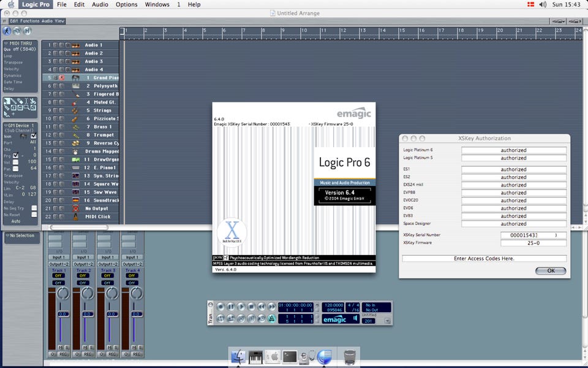Click the volume icon in the menu bar
This screenshot has width=588, height=368.
pyautogui.click(x=543, y=4)
